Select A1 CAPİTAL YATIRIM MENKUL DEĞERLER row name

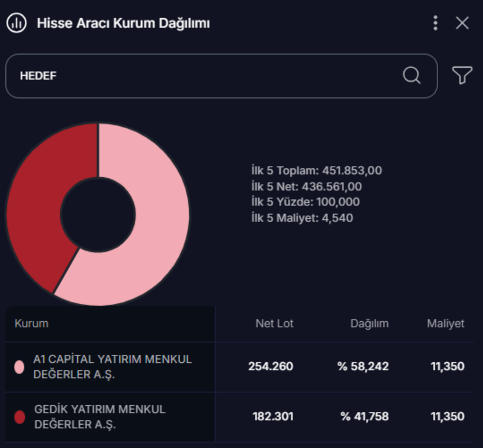point(112,367)
